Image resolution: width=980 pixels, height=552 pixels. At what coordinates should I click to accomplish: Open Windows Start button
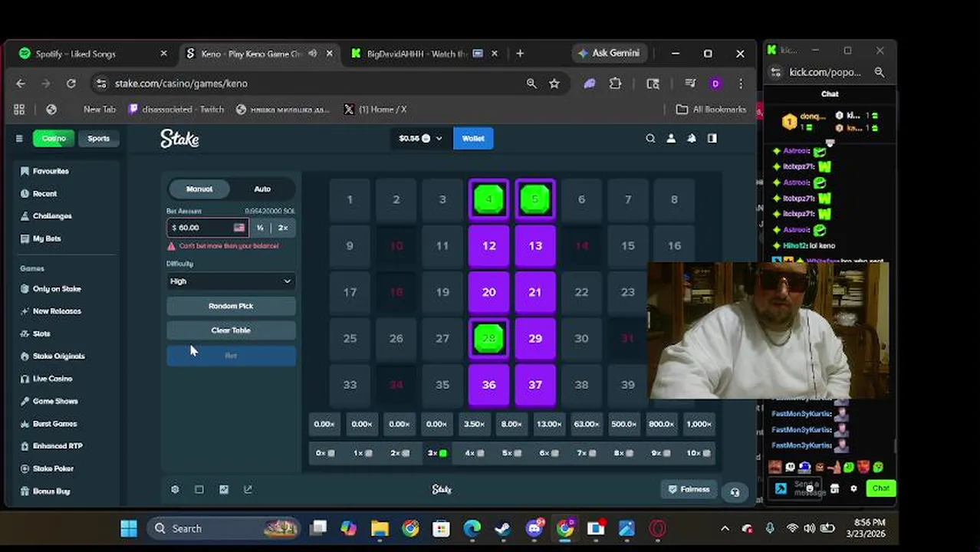pyautogui.click(x=129, y=528)
